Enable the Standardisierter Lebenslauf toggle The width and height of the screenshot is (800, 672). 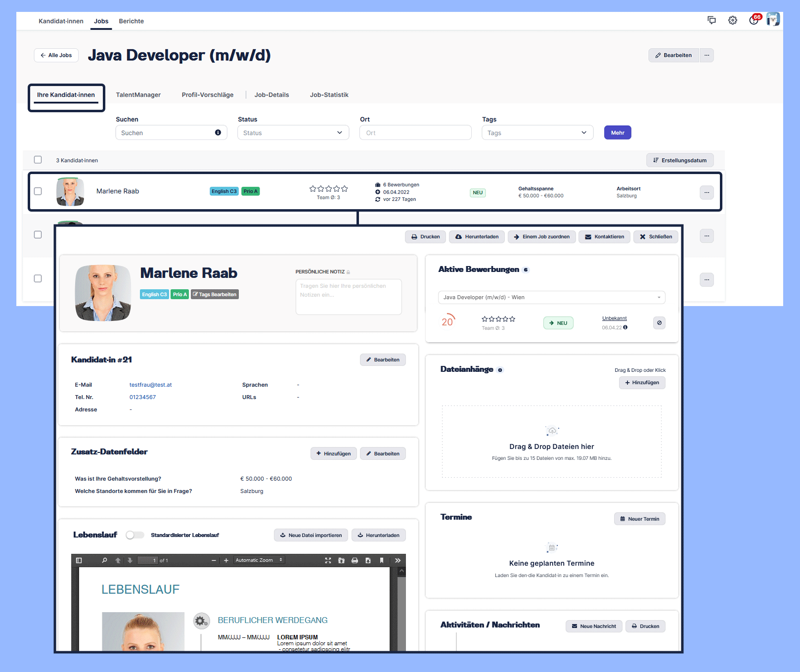(x=134, y=535)
